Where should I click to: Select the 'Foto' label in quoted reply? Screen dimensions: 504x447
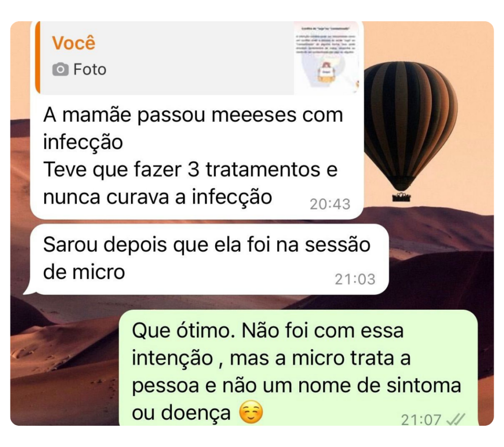tap(90, 69)
